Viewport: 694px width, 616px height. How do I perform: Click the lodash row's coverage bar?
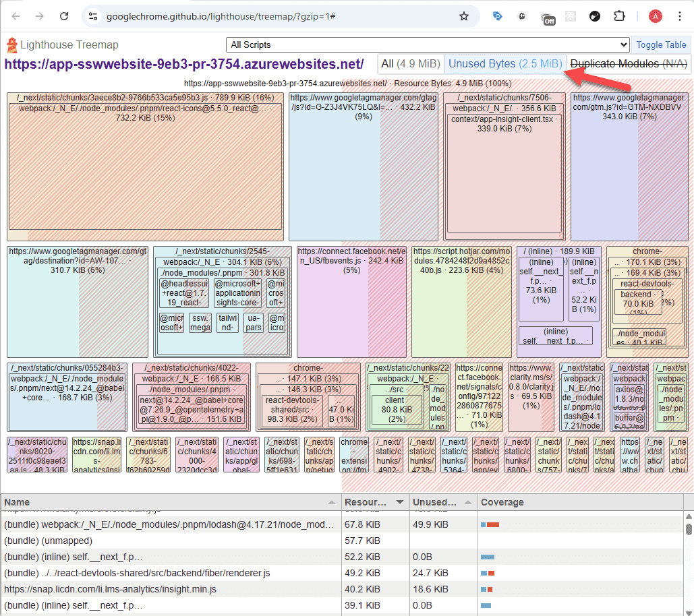pos(490,524)
